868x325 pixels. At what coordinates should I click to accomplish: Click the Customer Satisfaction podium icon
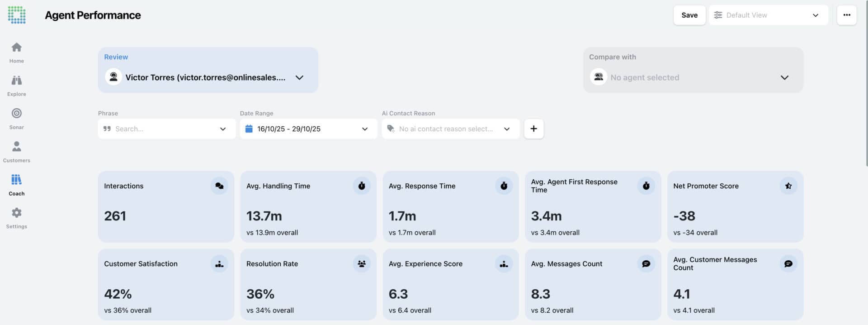coord(219,263)
